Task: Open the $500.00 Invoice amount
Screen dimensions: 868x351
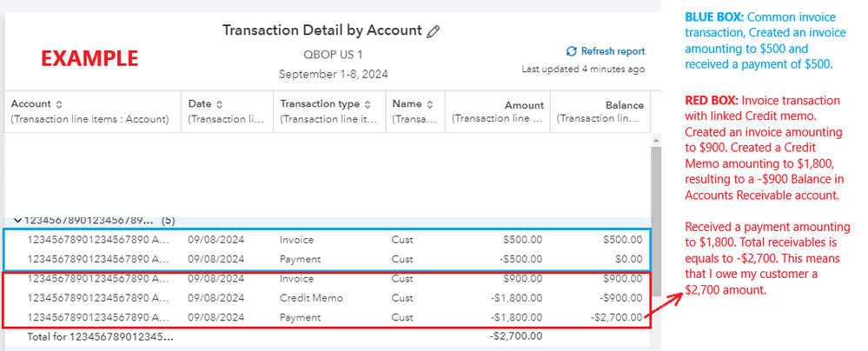Action: [520, 240]
